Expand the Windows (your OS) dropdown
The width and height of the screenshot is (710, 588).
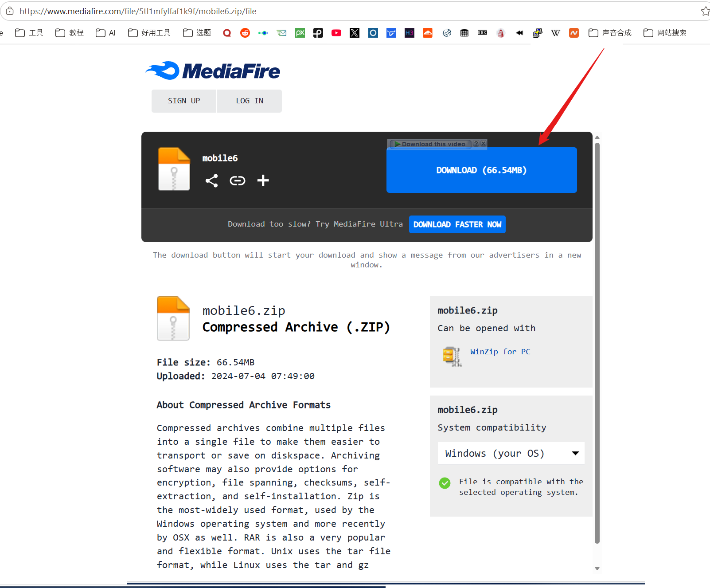point(511,453)
